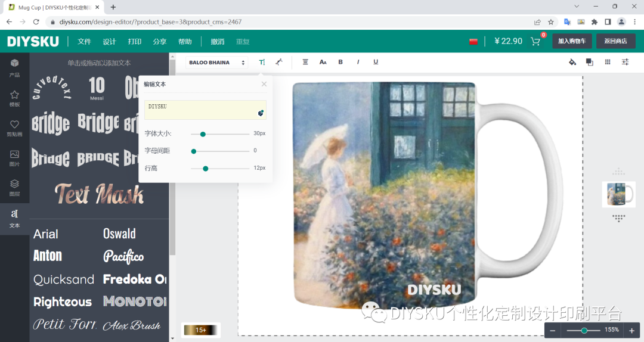Open a new browser tab
Viewport: 644px width, 342px height.
tap(113, 7)
